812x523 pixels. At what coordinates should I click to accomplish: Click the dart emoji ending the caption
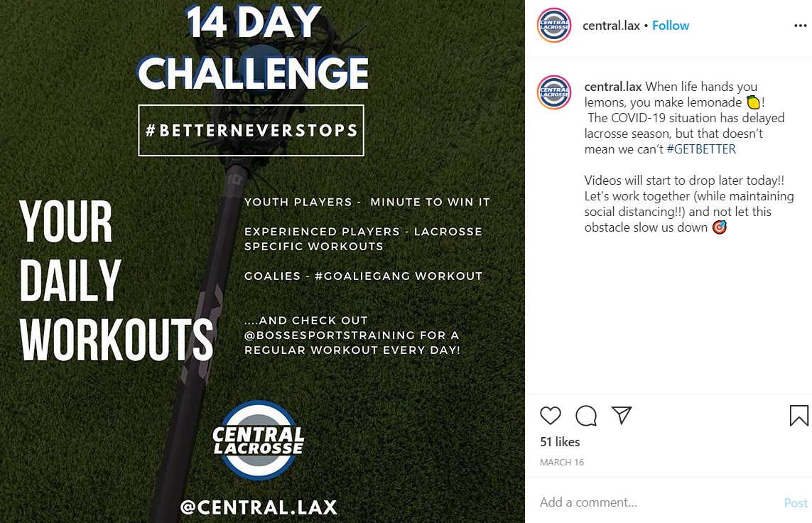click(x=718, y=227)
